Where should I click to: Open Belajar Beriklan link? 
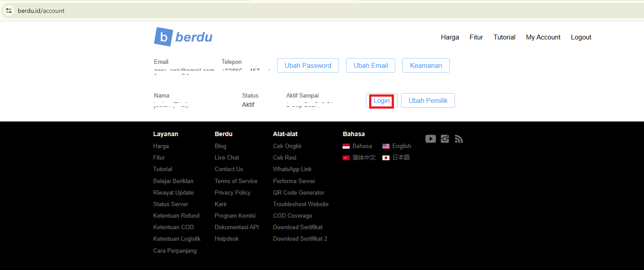[x=173, y=181]
